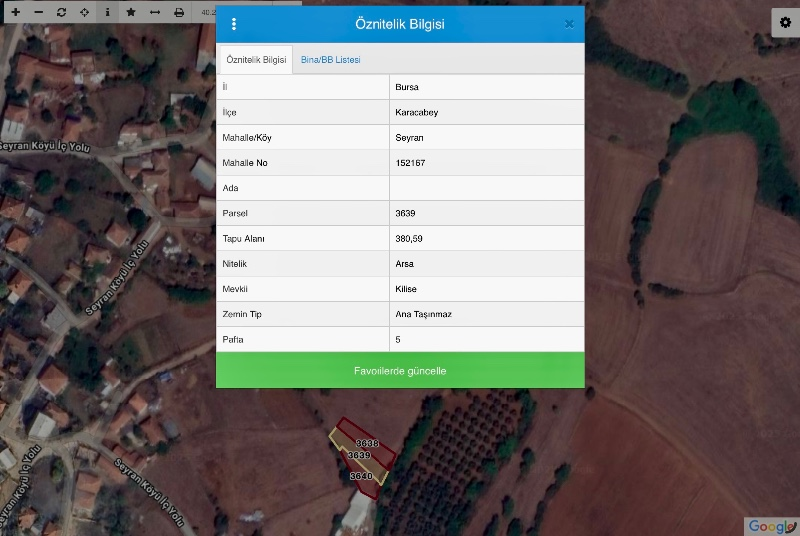Click the locate position crosshair icon

(x=84, y=12)
